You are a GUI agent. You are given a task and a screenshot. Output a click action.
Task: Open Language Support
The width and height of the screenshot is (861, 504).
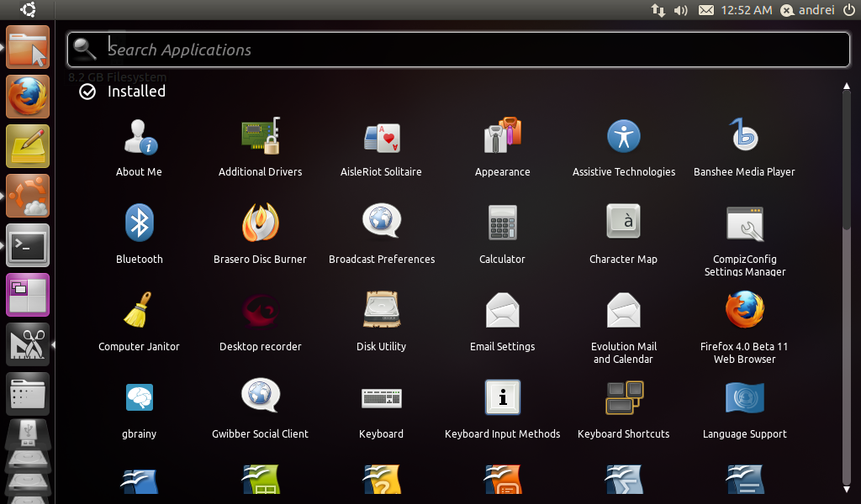745,409
